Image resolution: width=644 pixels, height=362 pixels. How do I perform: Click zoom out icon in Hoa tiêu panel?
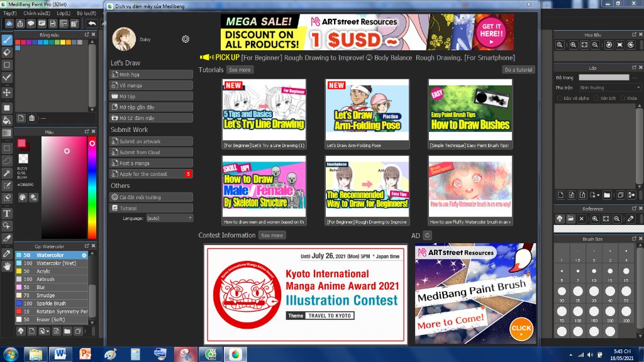coord(595,45)
